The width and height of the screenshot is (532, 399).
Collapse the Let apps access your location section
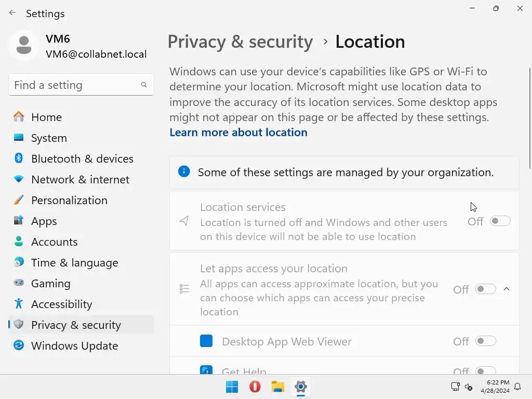click(x=507, y=289)
